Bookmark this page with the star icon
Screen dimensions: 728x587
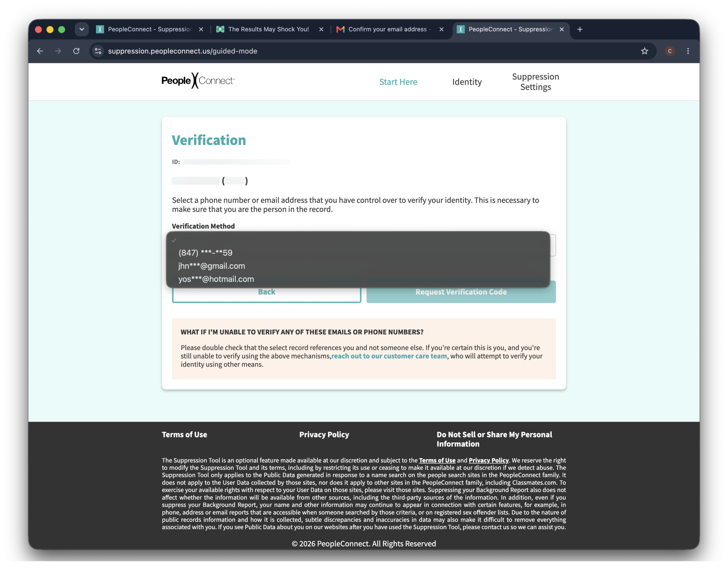[x=644, y=51]
